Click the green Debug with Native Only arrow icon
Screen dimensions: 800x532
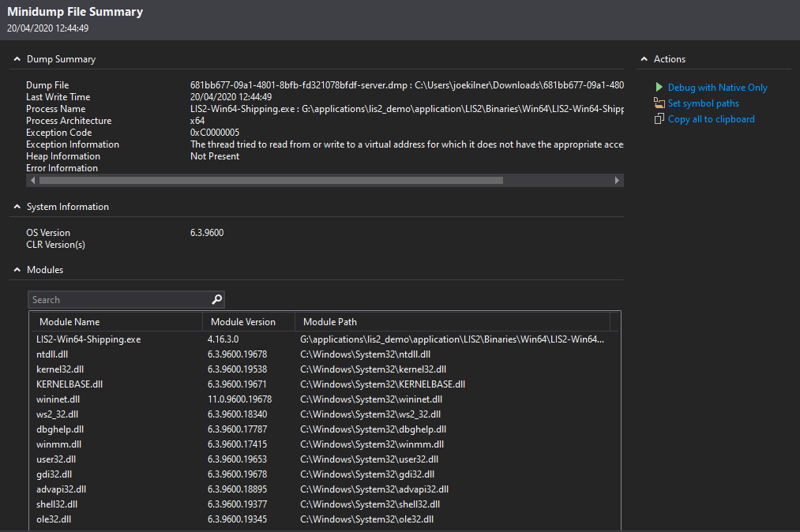pyautogui.click(x=659, y=88)
